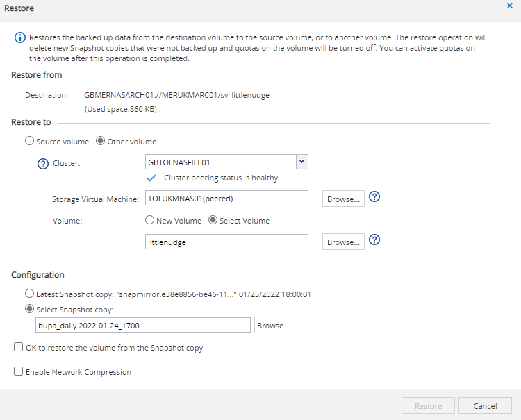The image size is (521, 420).
Task: Choose the New Volume option
Action: click(149, 220)
